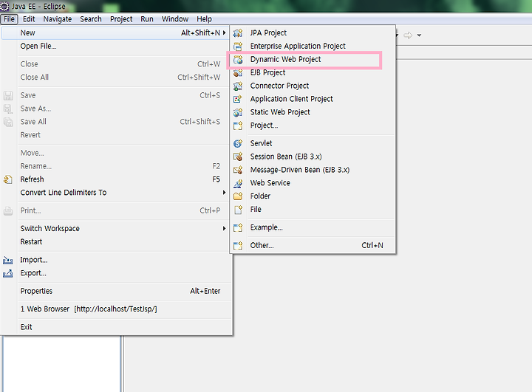Click the Enterprise Application Project icon
532x392 pixels.
pyautogui.click(x=238, y=46)
